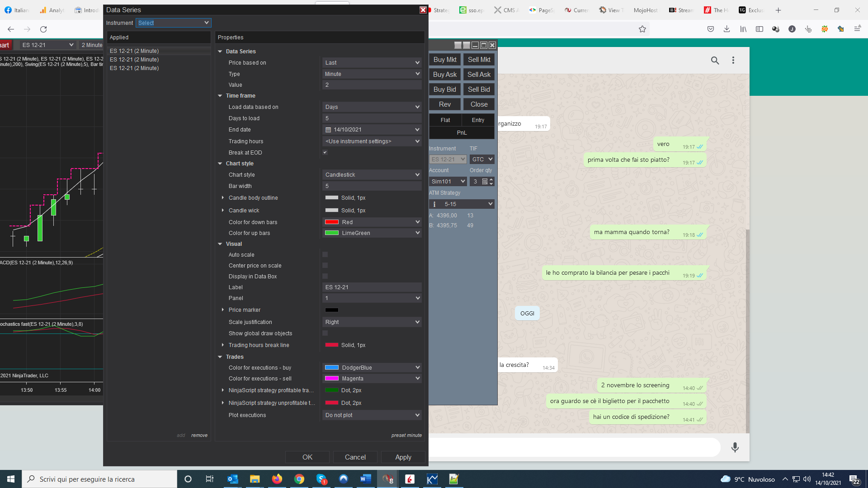868x488 pixels.
Task: Open WhatsApp chat options three-dot menu
Action: (x=733, y=60)
